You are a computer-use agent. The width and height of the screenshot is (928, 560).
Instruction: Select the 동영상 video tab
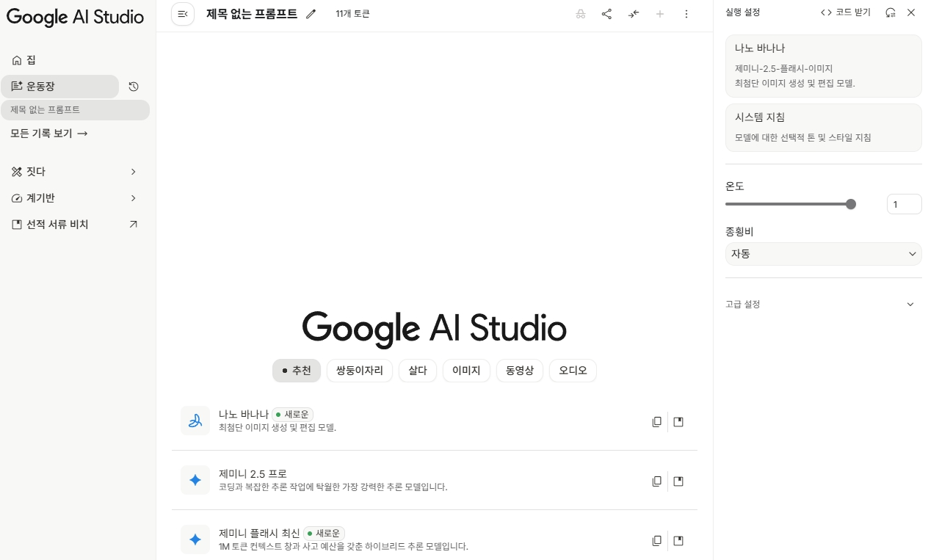[520, 371]
